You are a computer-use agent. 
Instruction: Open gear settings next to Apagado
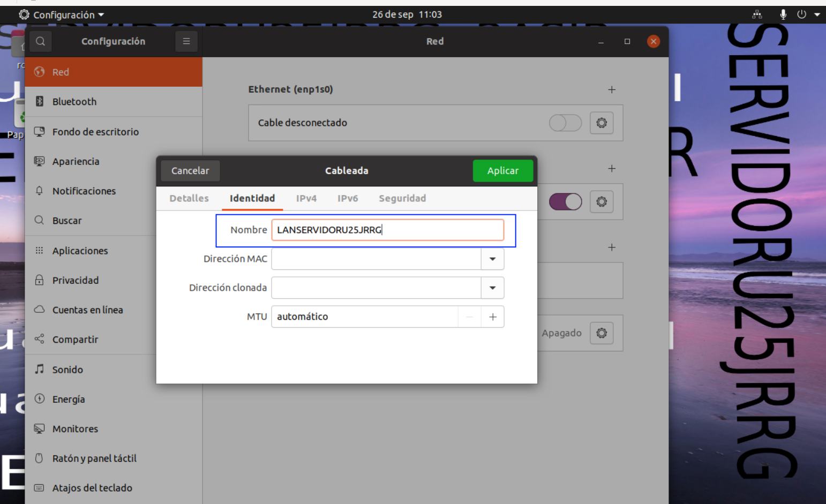tap(602, 333)
